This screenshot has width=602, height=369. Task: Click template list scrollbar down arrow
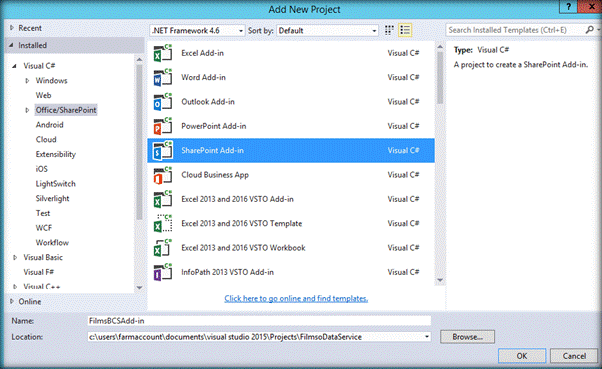[440, 280]
